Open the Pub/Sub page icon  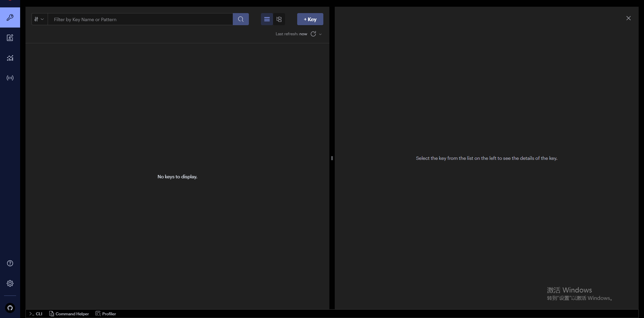(10, 78)
